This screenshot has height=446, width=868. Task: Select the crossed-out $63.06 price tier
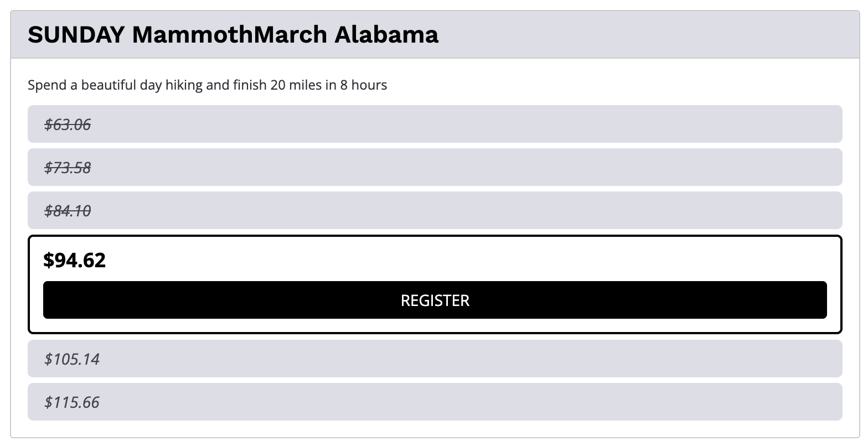pos(68,125)
